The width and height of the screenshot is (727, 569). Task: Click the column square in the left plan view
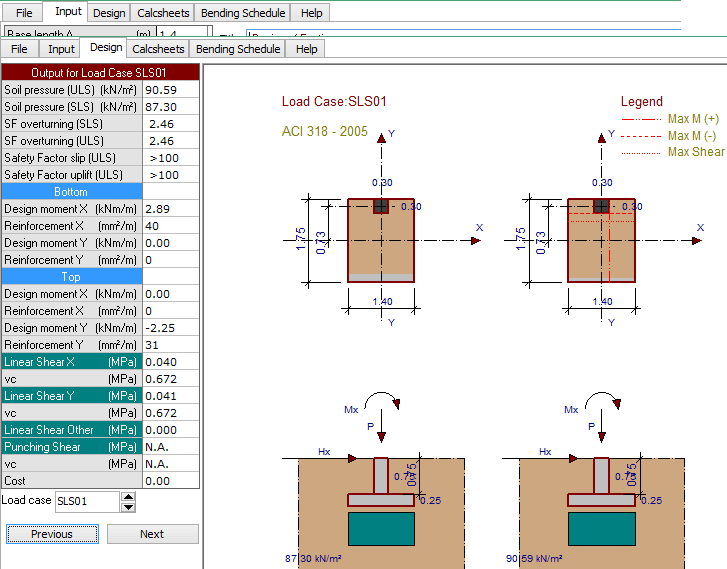381,206
